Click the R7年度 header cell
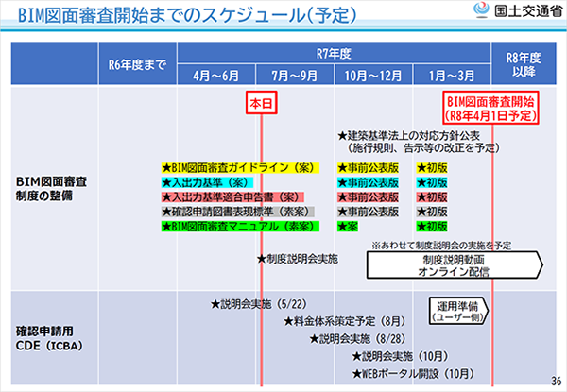567x392 pixels. (x=335, y=54)
